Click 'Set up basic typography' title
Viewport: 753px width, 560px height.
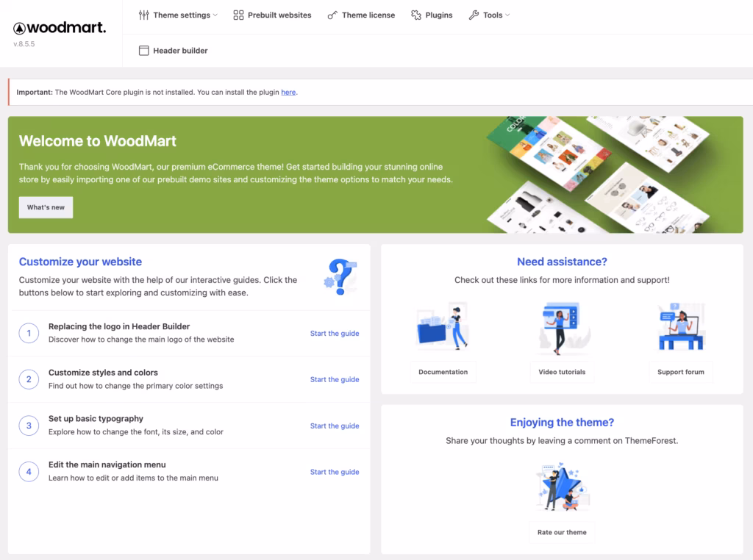(96, 418)
